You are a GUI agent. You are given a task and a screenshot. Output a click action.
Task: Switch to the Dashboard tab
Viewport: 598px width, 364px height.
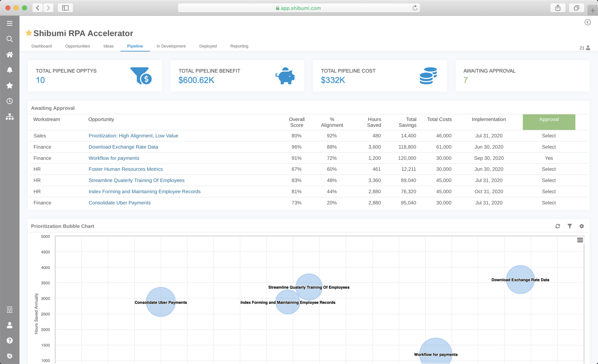pos(41,46)
